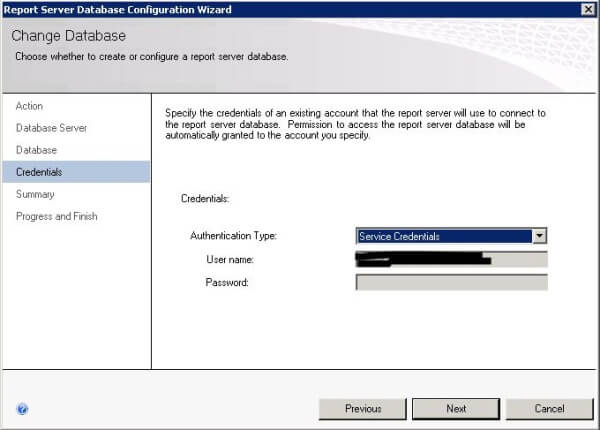
Task: Click the Authentication Type dropdown arrow
Action: [x=540, y=236]
